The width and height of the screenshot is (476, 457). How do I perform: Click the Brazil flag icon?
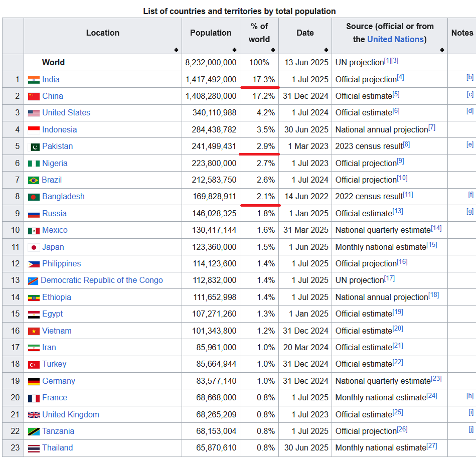click(x=34, y=180)
